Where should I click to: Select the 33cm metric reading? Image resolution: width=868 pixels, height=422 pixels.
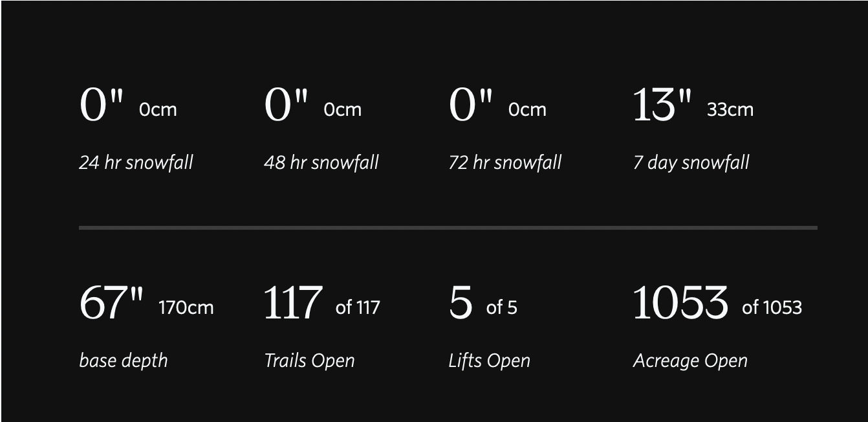[x=730, y=109]
